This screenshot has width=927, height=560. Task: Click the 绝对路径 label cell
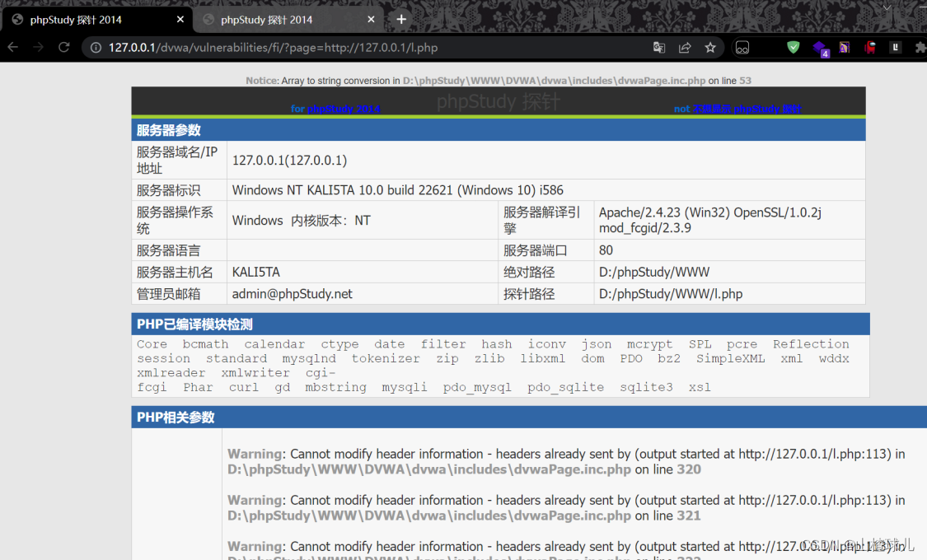(x=545, y=273)
